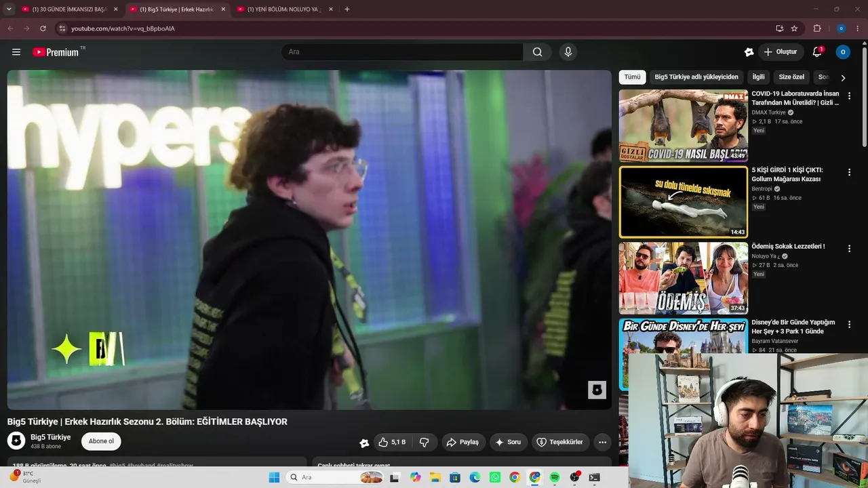Open the ÖDEMİŞ video thumbnail

point(684,278)
